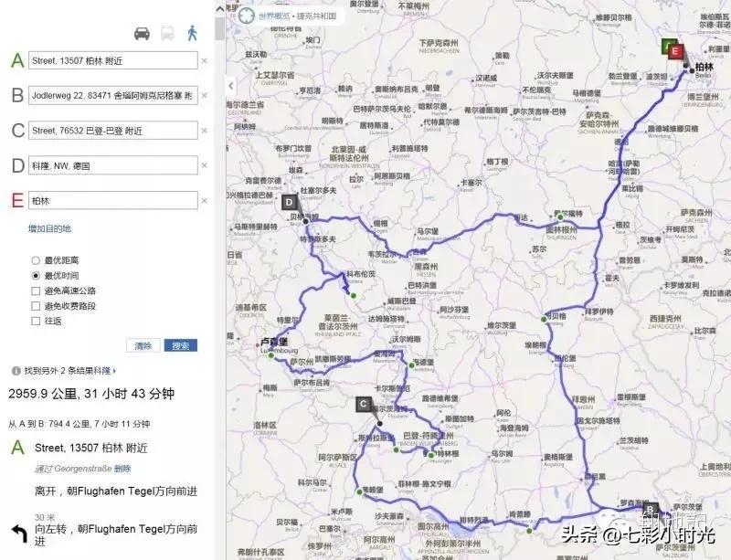Click the panel scrollbar up arrow
Screen dimensions: 731x560
tap(220, 8)
